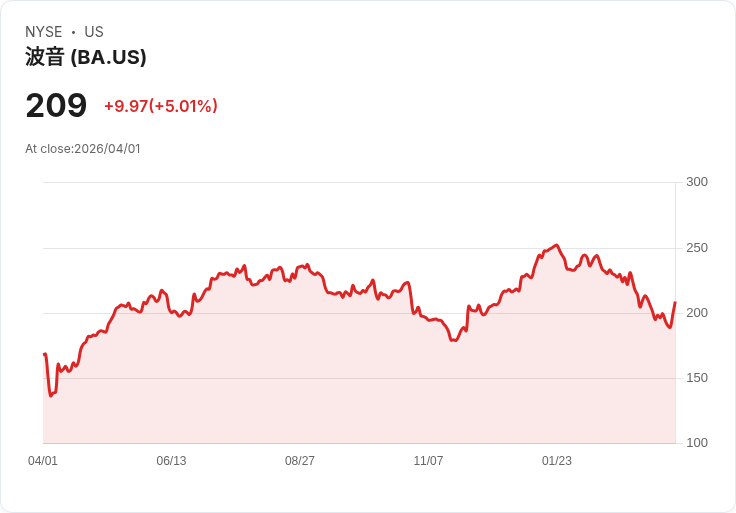The width and height of the screenshot is (736, 513).
Task: Click the red +9.97(+5.01%) change value
Action: click(161, 106)
